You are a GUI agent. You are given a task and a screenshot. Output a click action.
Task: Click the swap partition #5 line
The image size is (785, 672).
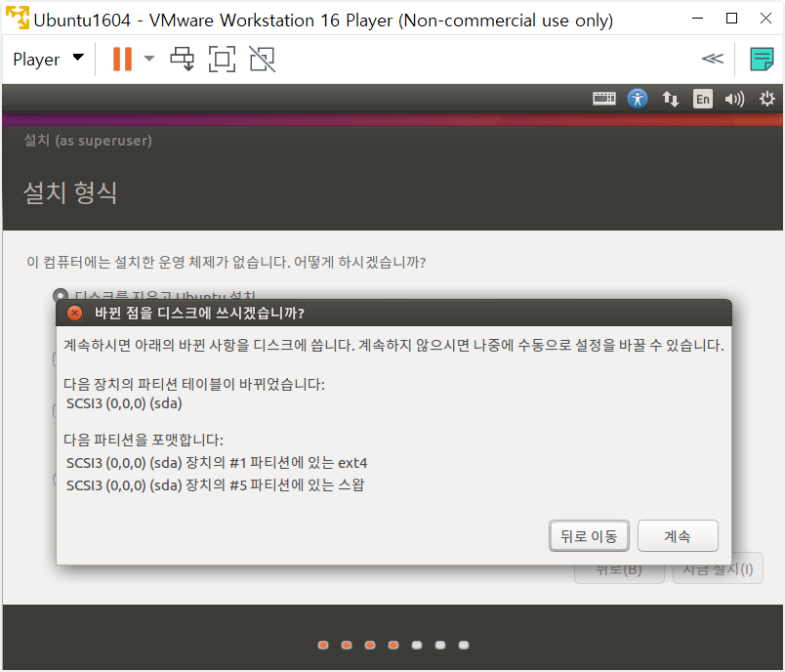pos(215,485)
